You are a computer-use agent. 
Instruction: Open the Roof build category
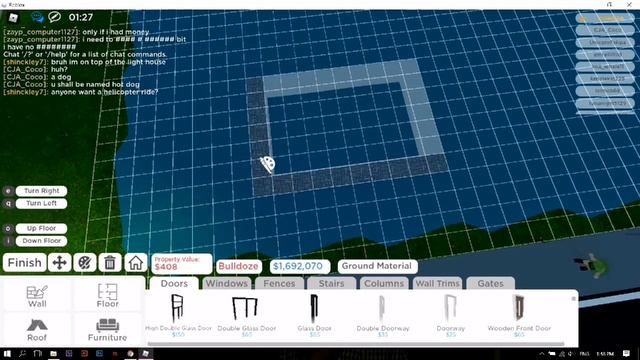(x=37, y=330)
